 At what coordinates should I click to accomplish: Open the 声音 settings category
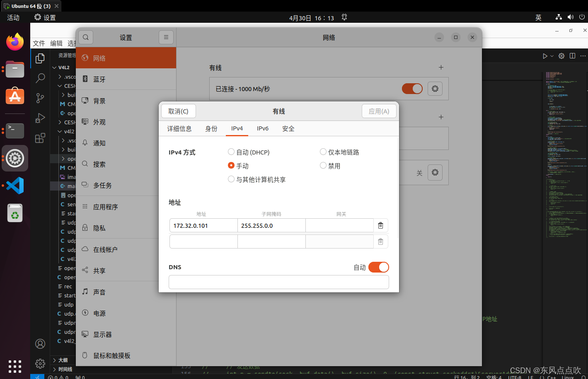[x=126, y=292]
